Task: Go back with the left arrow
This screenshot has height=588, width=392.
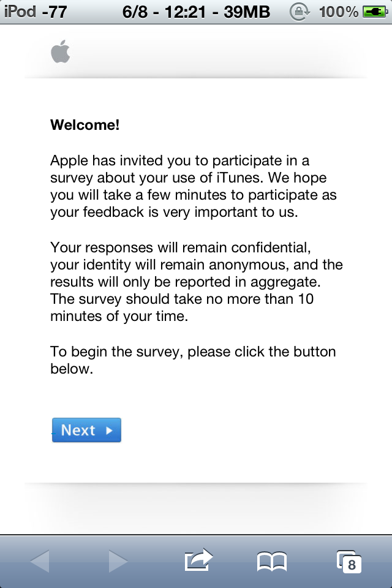Action: click(x=40, y=561)
